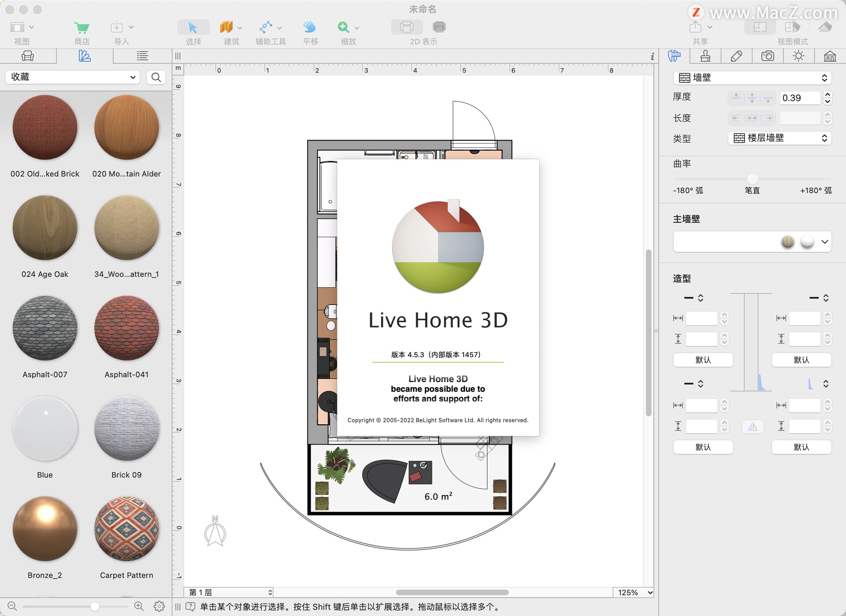This screenshot has width=846, height=616.
Task: Open the camera settings inspector tab
Action: [x=768, y=56]
